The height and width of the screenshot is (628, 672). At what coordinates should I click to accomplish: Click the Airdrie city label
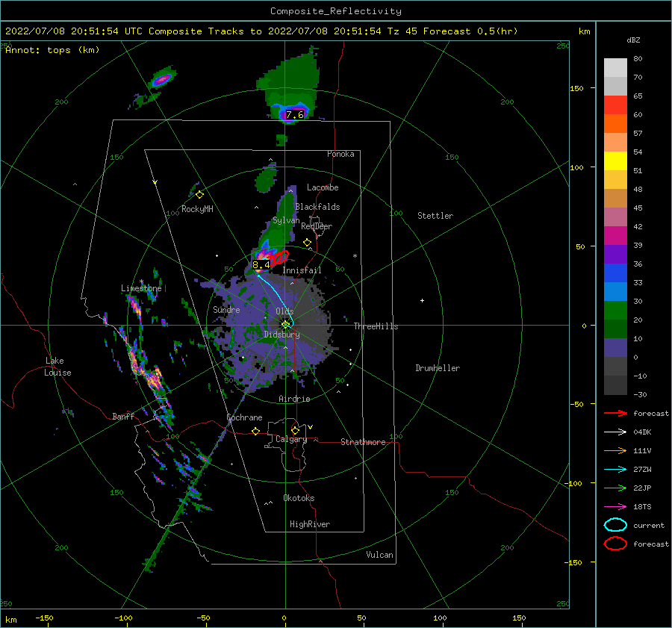tap(294, 399)
